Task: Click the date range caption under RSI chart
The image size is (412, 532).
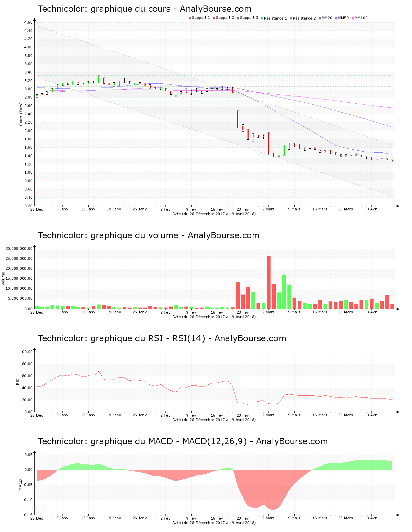Action: pos(214,420)
